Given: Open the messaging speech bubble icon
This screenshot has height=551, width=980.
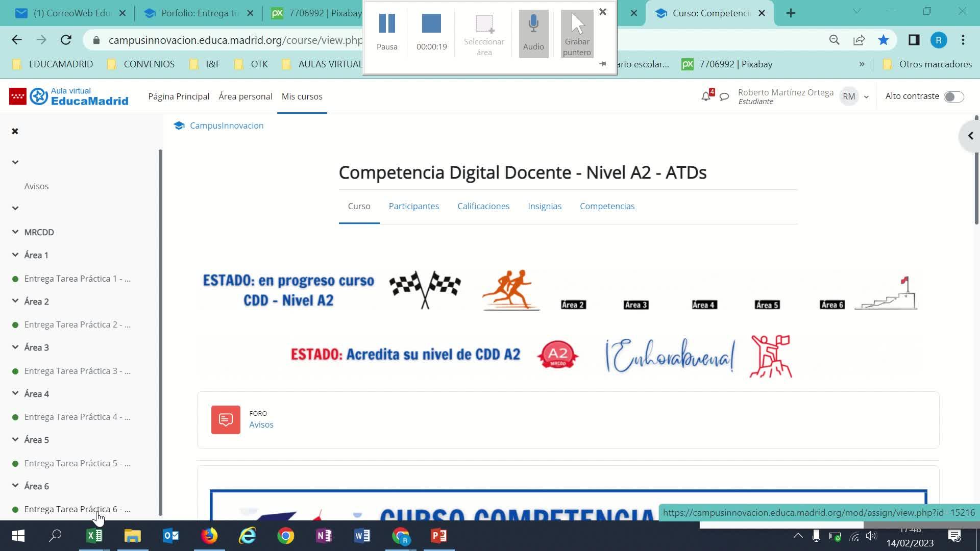Looking at the screenshot, I should [x=724, y=96].
